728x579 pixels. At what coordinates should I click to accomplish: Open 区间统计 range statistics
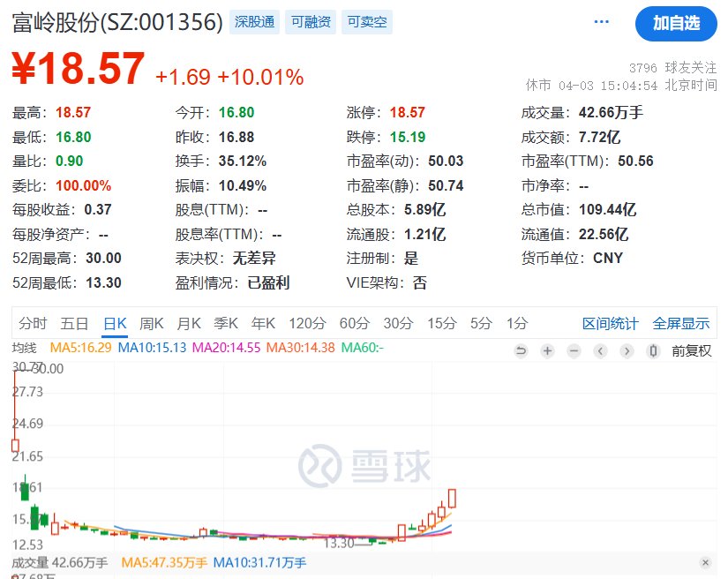610,323
